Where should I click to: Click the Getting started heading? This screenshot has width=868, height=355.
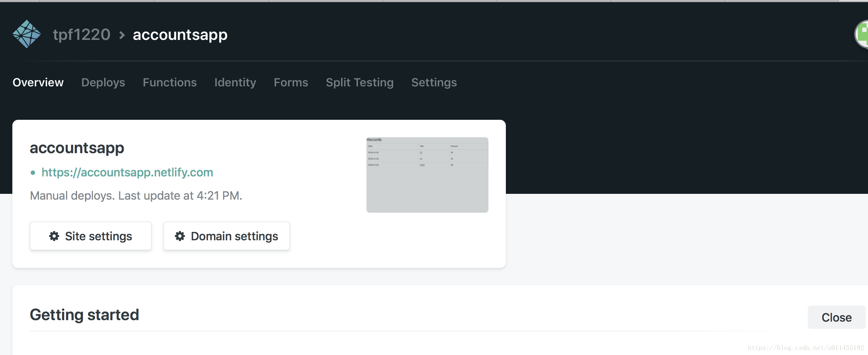tap(84, 315)
